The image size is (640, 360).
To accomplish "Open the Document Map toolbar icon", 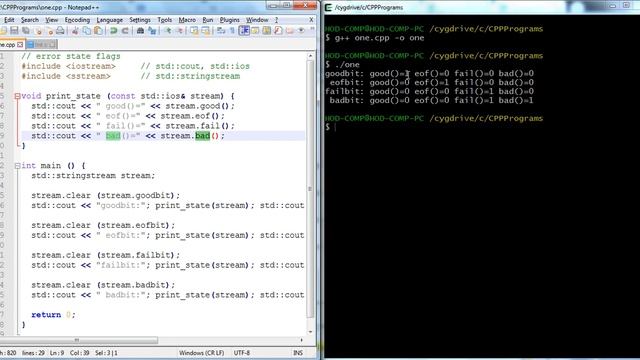I will 267,31.
